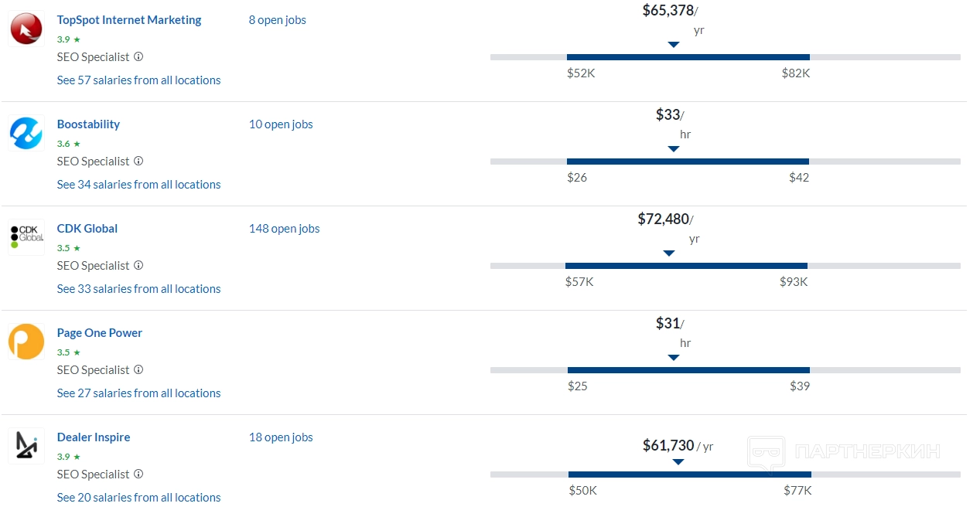Viewport: 980px width, 517px height.
Task: View Dealer Inspire's 18 open jobs
Action: [281, 437]
